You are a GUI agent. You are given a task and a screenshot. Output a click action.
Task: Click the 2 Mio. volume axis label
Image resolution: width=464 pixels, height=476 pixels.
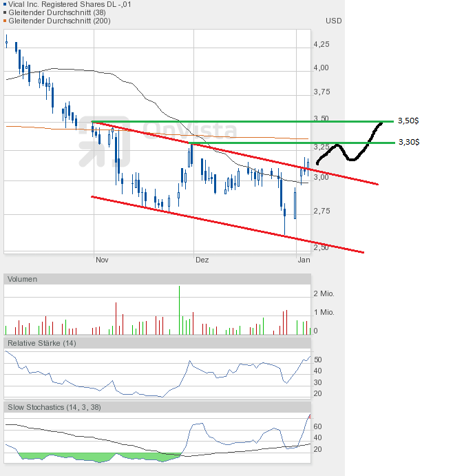click(x=324, y=293)
